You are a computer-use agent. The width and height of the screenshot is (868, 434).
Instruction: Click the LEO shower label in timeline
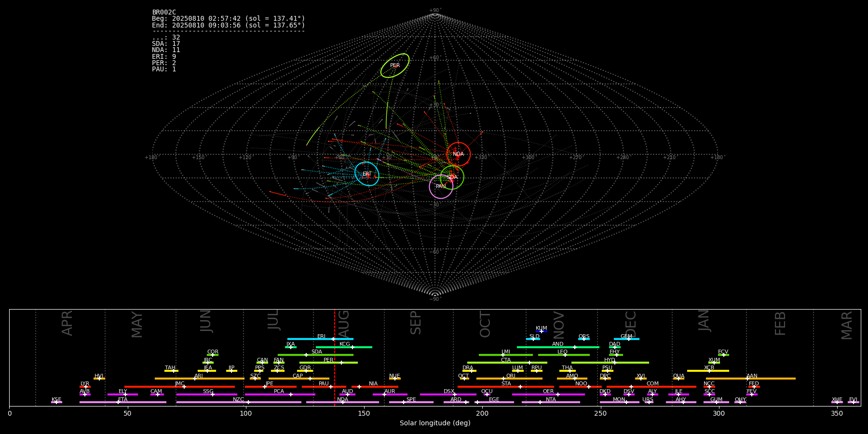point(562,352)
